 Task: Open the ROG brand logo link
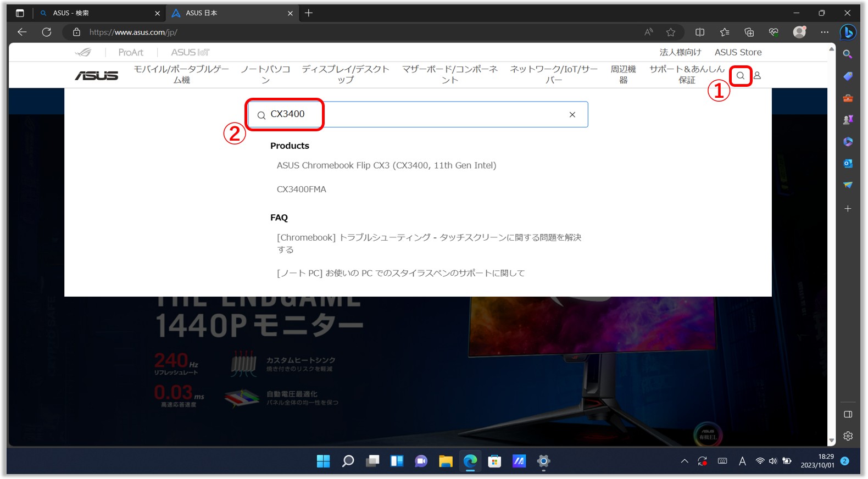[x=84, y=52]
